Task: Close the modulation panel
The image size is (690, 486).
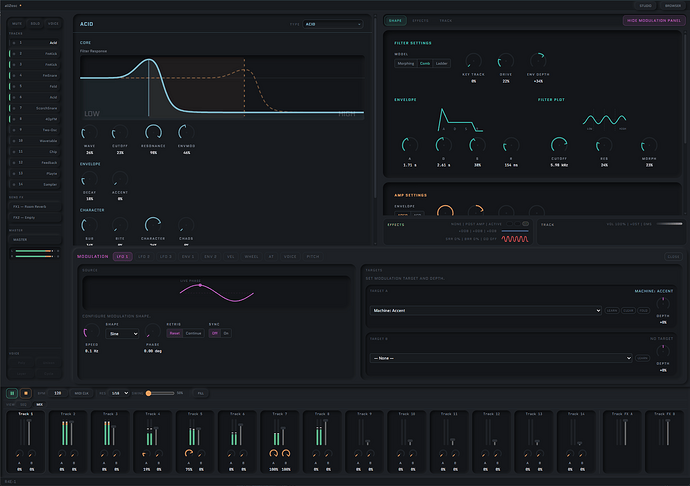Action: [673, 257]
